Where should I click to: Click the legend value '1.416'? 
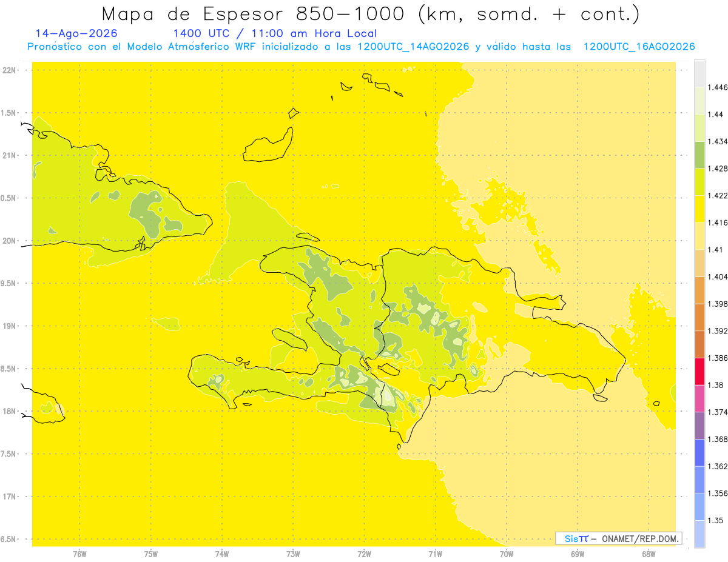pyautogui.click(x=716, y=222)
